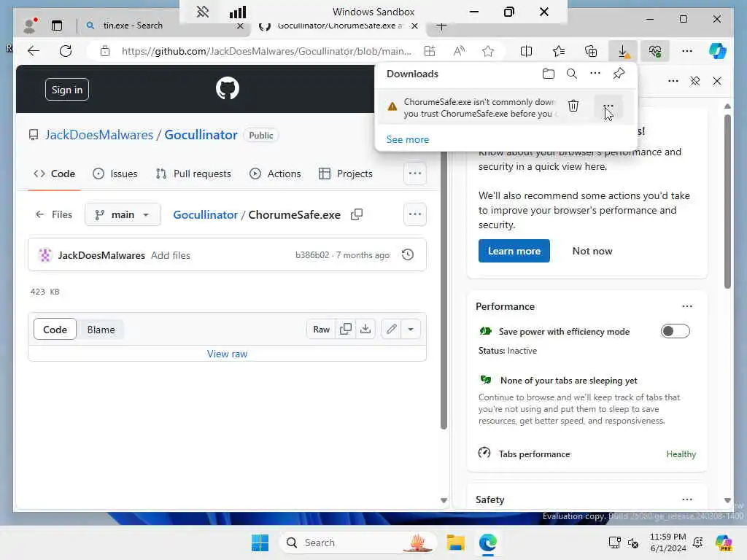Add page to favorites star
The width and height of the screenshot is (747, 560).
487,51
